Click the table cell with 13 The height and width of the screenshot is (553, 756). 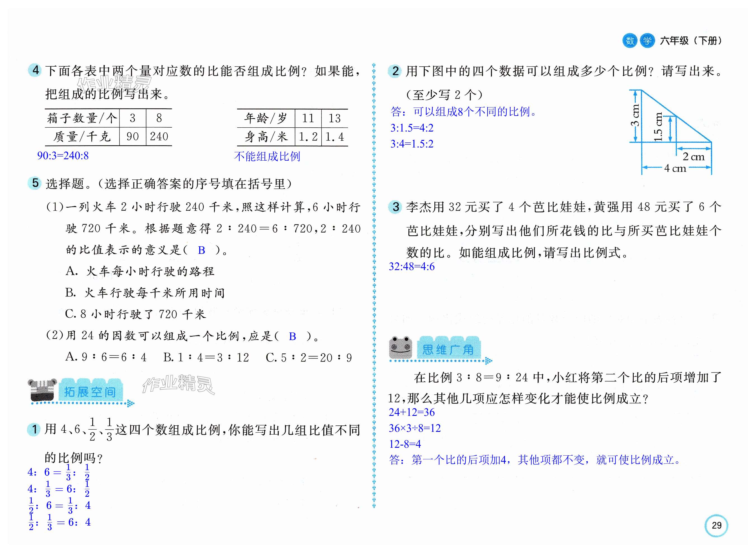[334, 118]
